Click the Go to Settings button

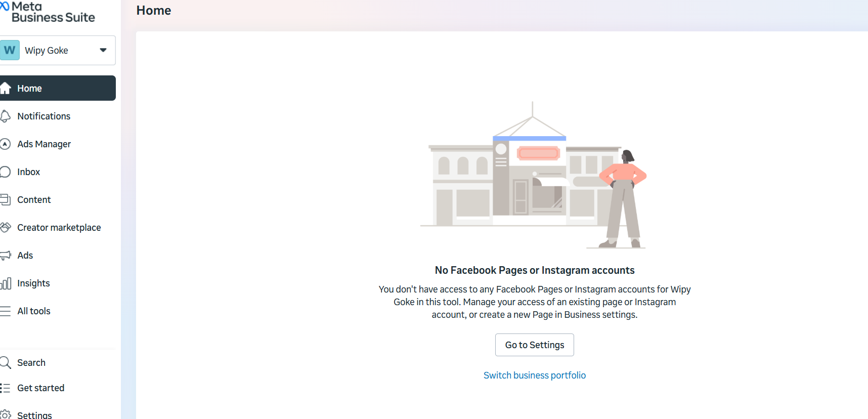534,345
